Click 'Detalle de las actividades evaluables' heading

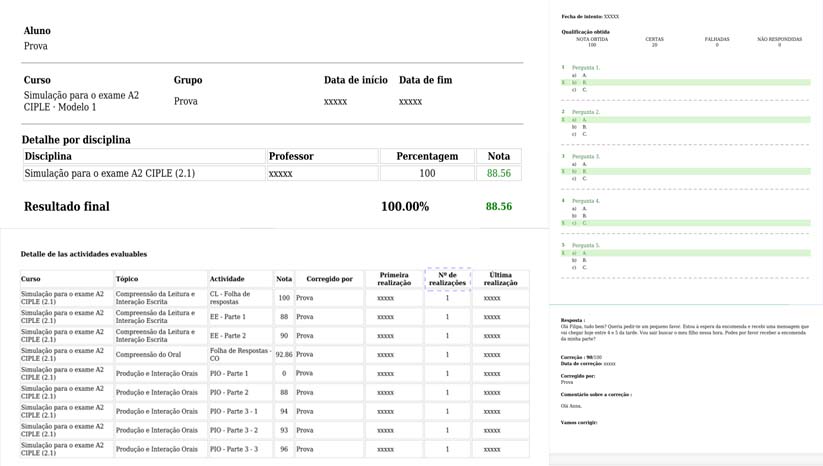pos(84,254)
